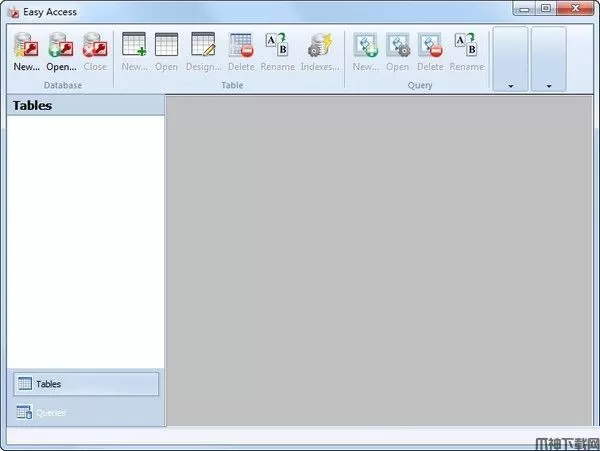
Task: Create a new query
Action: click(366, 52)
